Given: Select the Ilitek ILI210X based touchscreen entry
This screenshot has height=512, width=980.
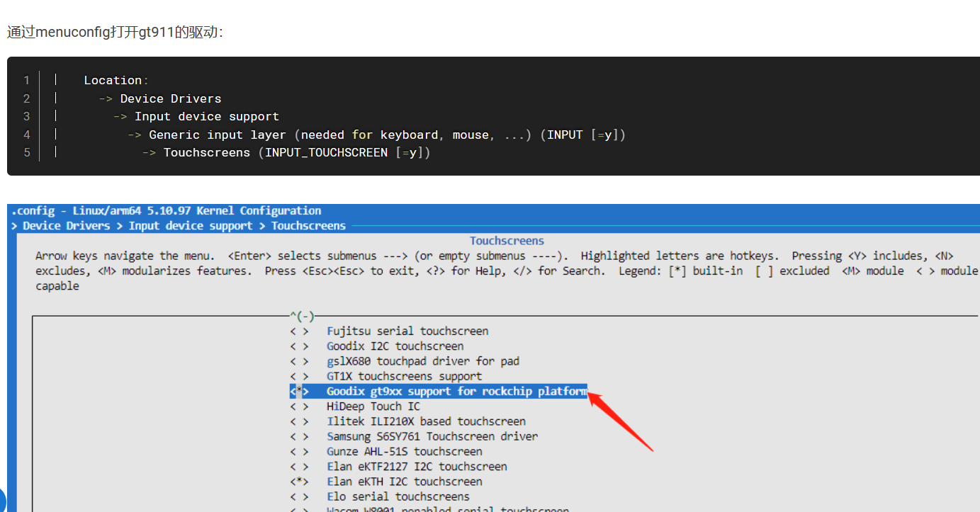Looking at the screenshot, I should (x=426, y=421).
